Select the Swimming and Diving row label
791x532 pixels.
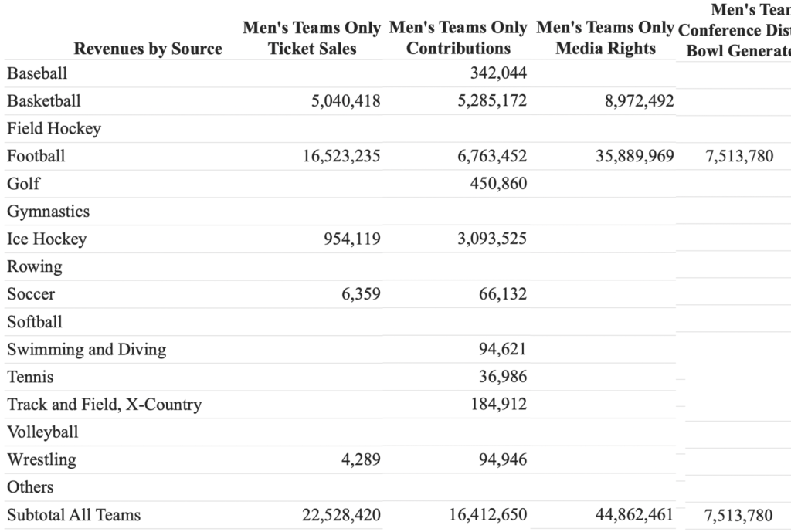coord(87,350)
